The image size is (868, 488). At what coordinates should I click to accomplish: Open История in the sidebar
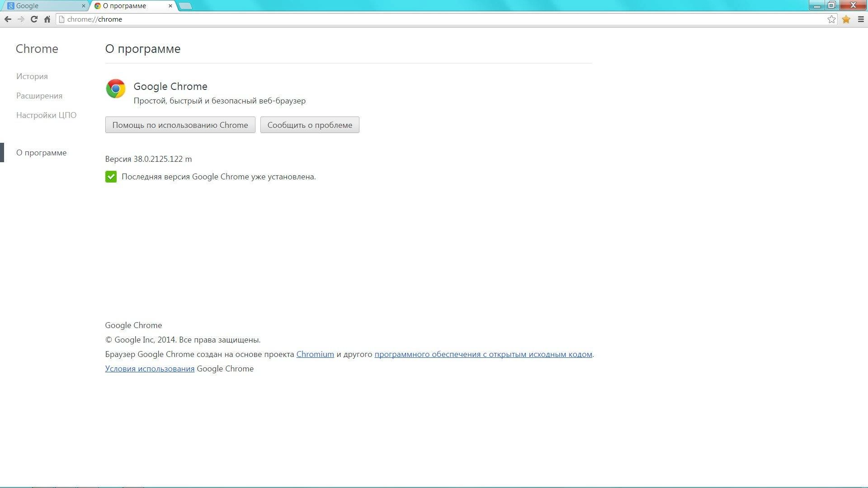(32, 76)
